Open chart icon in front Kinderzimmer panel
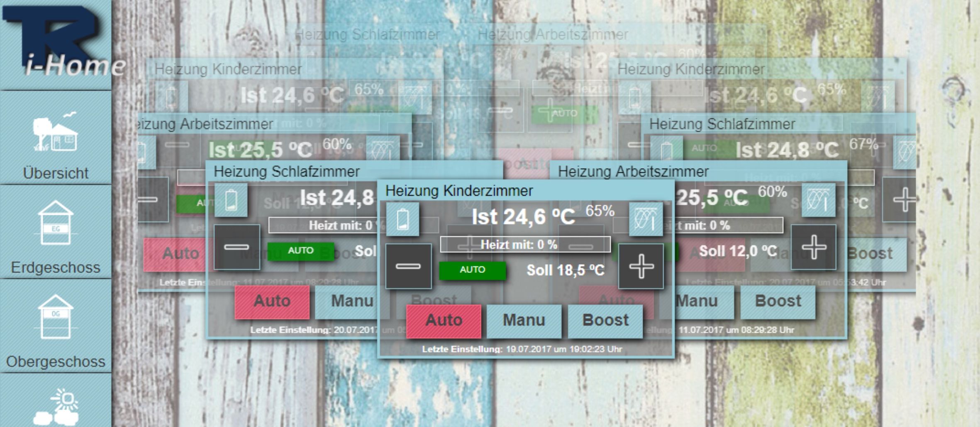The height and width of the screenshot is (427, 980). pos(646,219)
